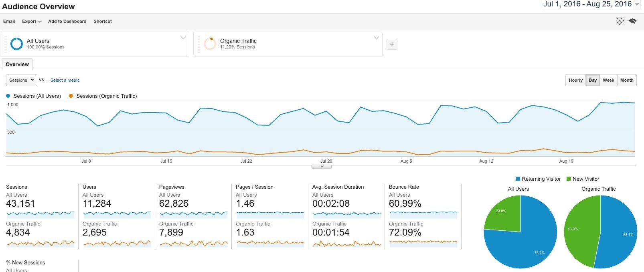This screenshot has width=644, height=272.
Task: Open the Sessions metric dropdown
Action: click(22, 80)
